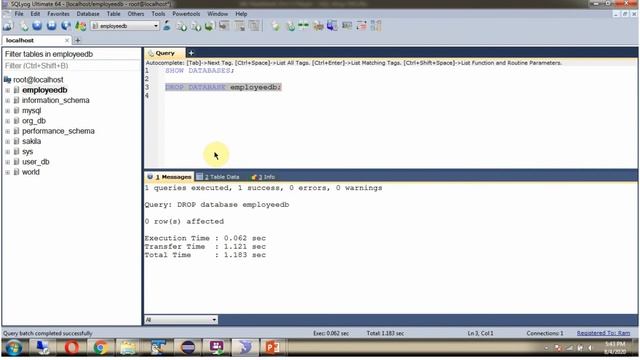Expand the user_db database node
The width and height of the screenshot is (640, 360).
(x=7, y=162)
